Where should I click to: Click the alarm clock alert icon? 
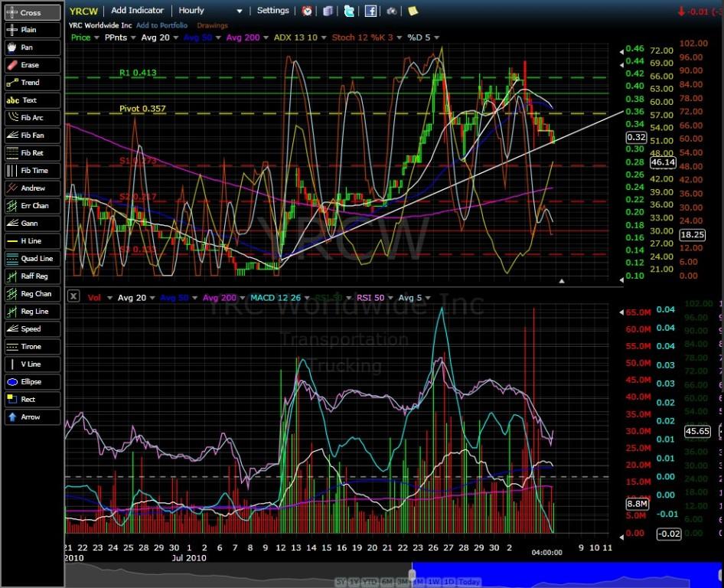(x=307, y=11)
